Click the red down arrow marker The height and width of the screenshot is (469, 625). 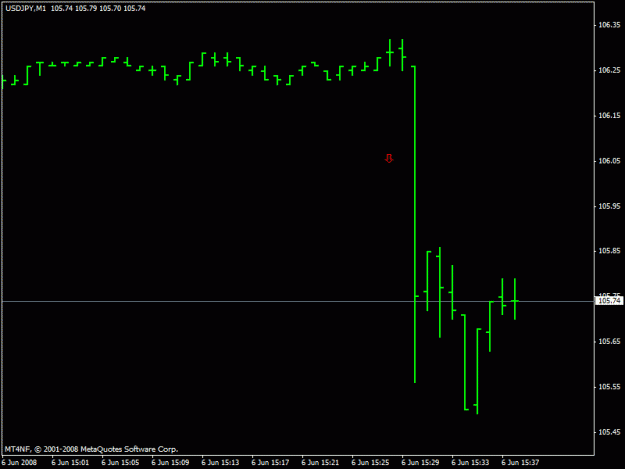pyautogui.click(x=389, y=158)
